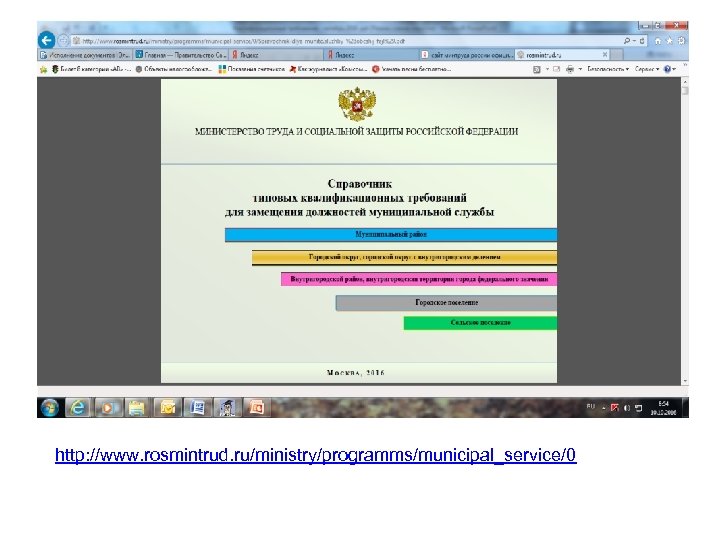Click the search magnifier in address bar

[627, 41]
